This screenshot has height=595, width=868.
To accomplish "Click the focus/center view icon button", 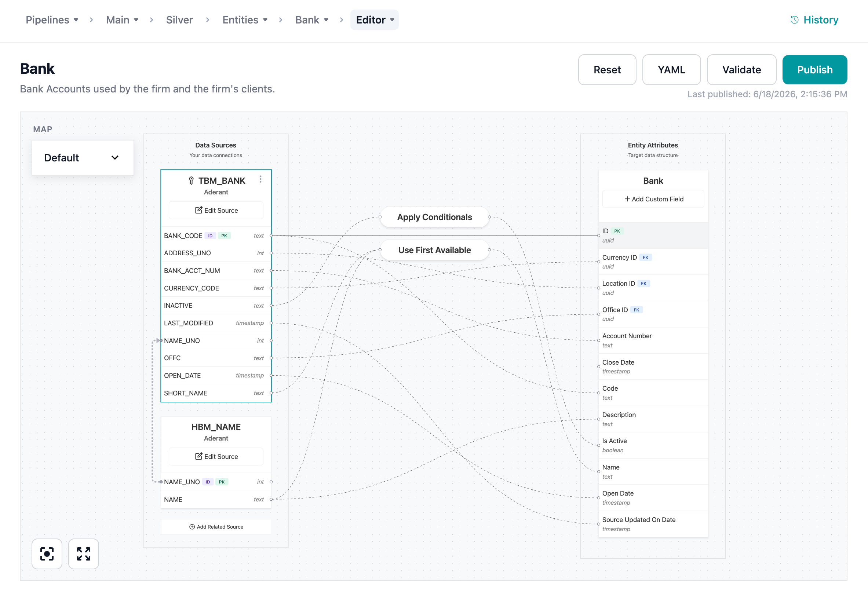I will [47, 554].
